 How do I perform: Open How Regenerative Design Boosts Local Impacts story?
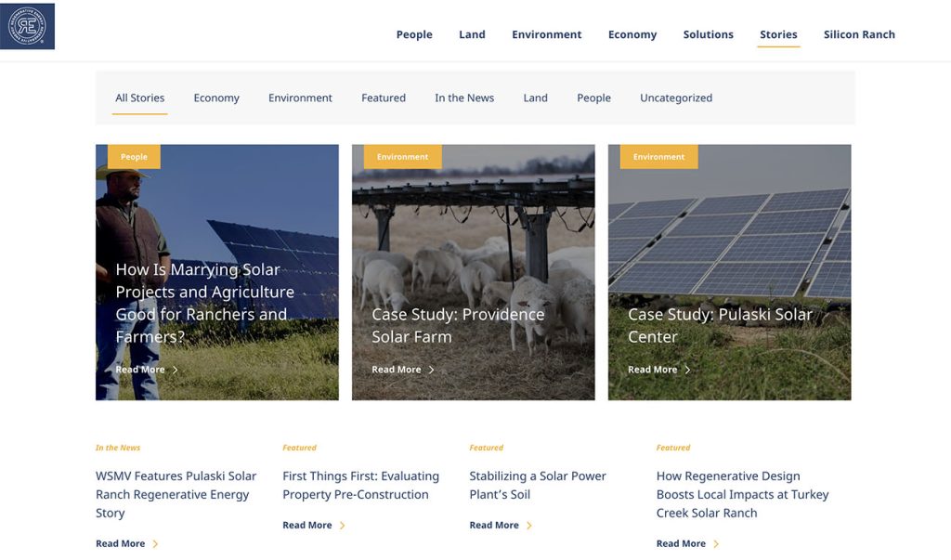click(742, 494)
